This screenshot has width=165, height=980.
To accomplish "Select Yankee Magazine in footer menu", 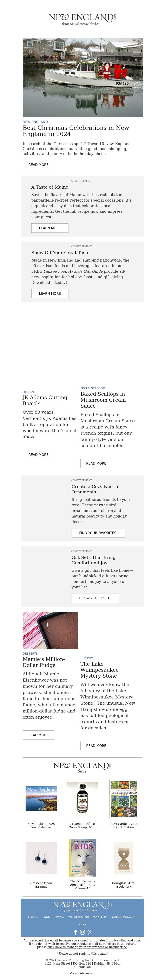I will [x=124, y=917].
